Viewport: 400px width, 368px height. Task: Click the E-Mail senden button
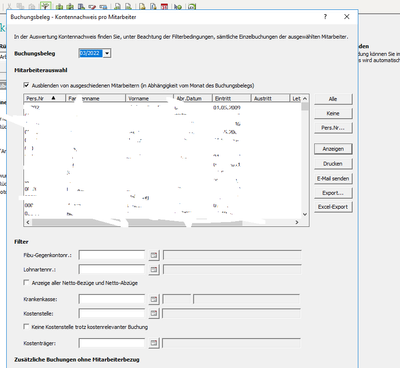coord(333,179)
